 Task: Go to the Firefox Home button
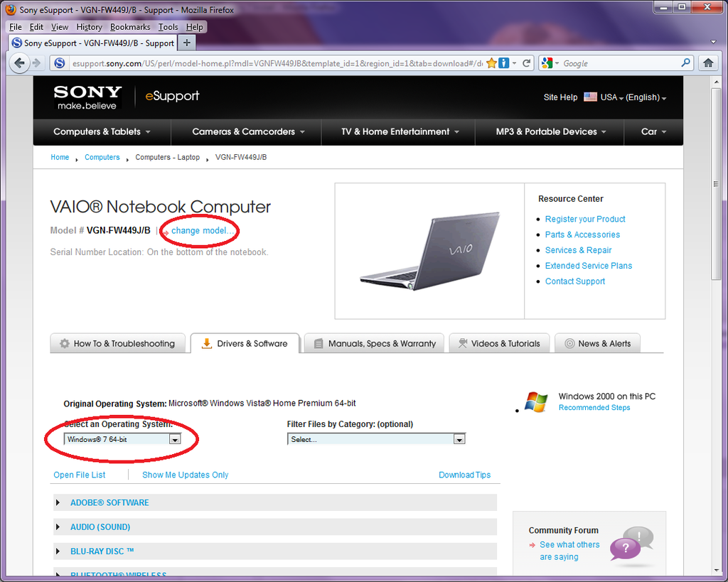coord(708,63)
